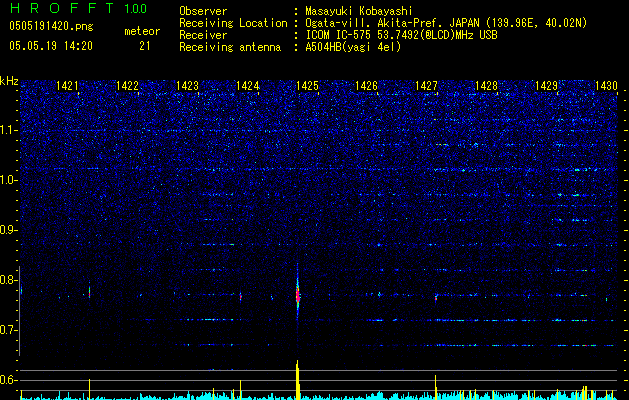Viewport: 629px width, 400px height.
Task: Click the version number 1.0.0
Action: 136,8
